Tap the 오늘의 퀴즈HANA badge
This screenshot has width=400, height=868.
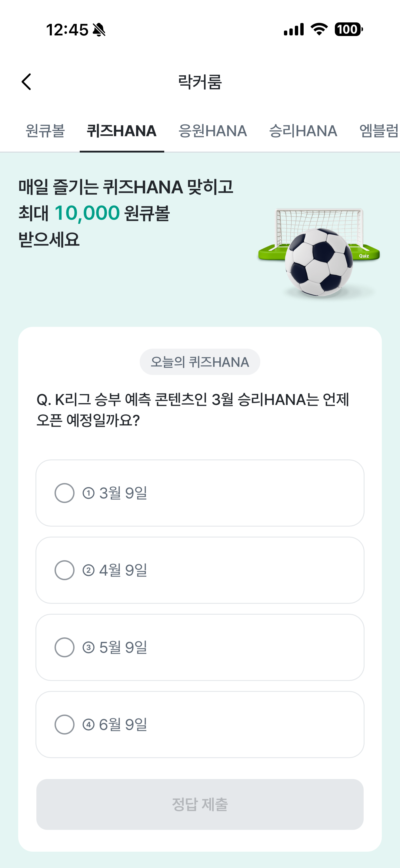pyautogui.click(x=200, y=362)
